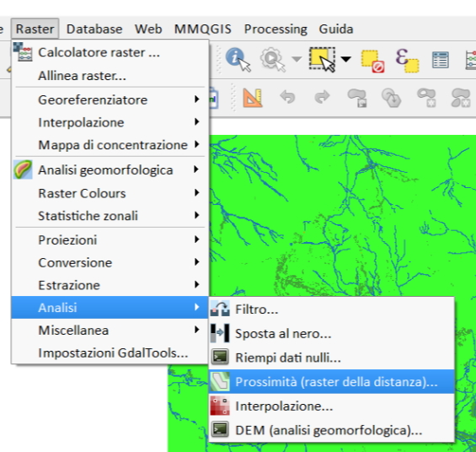Screen dimensions: 476x452
Task: Expand Mappa di concentrazione submenu
Action: point(110,145)
